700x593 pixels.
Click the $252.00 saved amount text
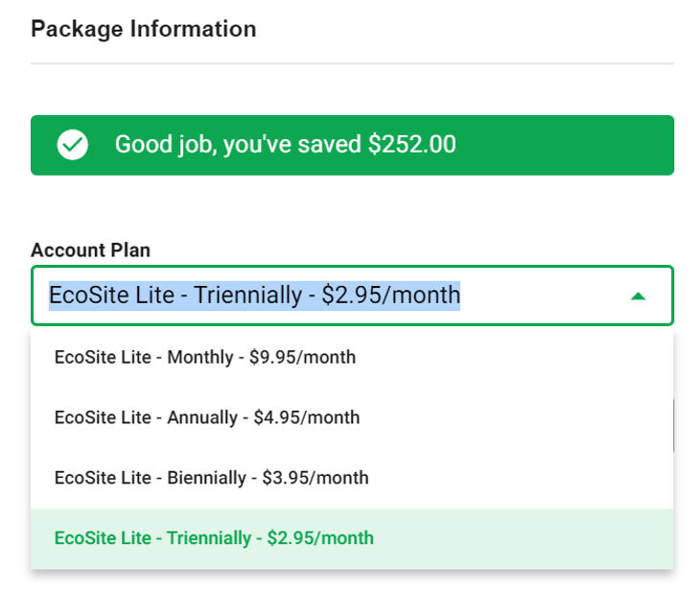click(412, 144)
